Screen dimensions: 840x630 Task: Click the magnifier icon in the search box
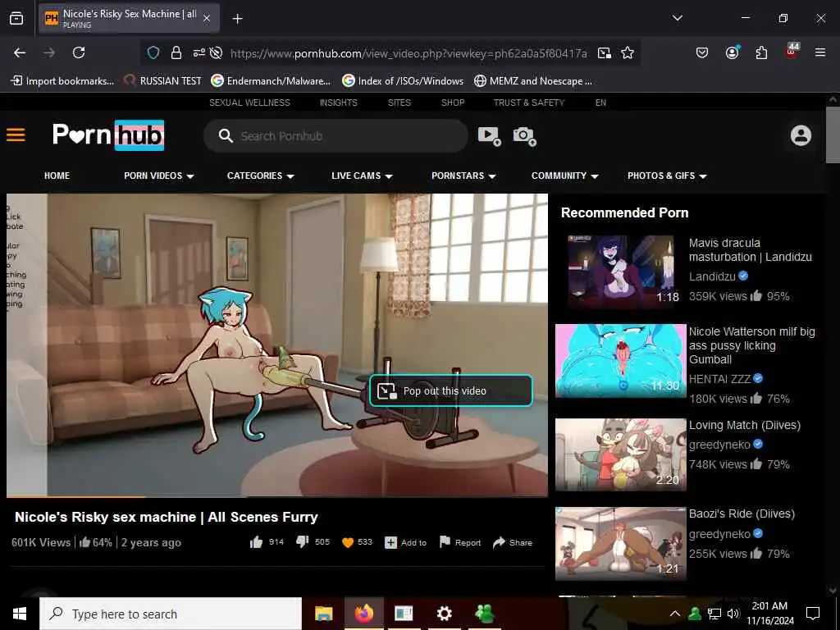[226, 136]
